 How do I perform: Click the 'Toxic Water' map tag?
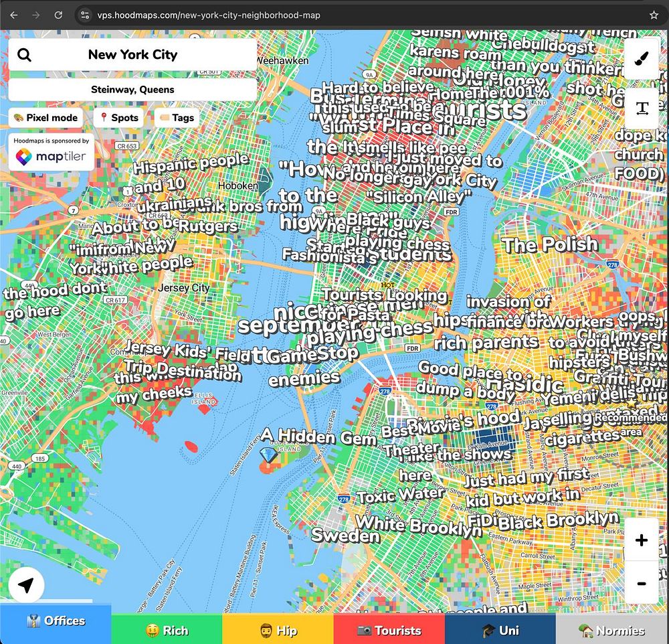[400, 495]
